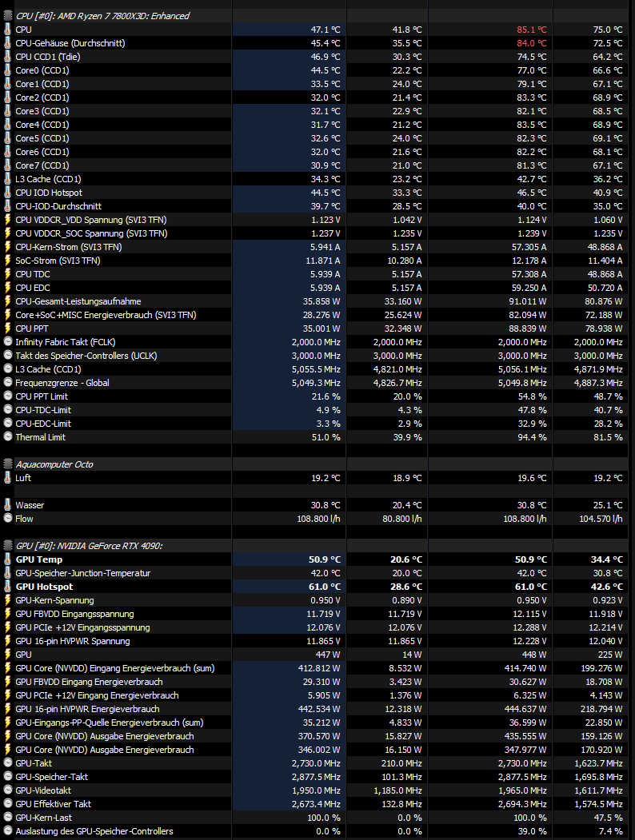Click the round icon next to CPU PPT Limit
The width and height of the screenshot is (635, 840).
(7, 396)
